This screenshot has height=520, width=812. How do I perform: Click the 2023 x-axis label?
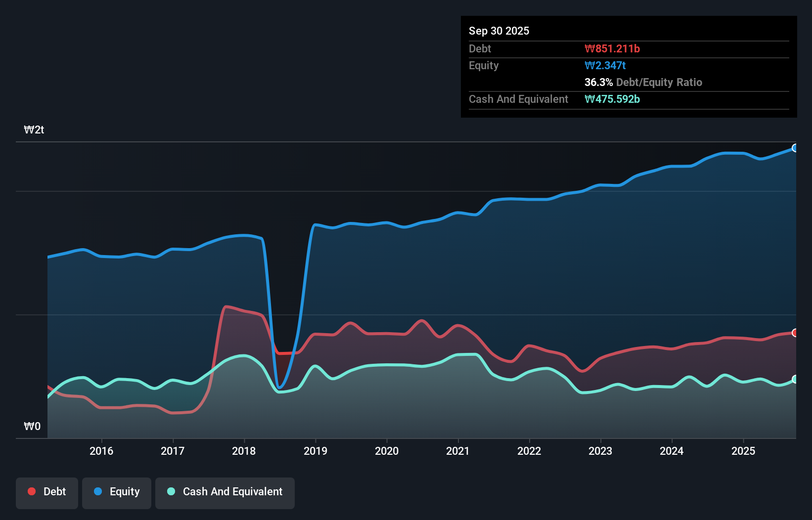600,451
